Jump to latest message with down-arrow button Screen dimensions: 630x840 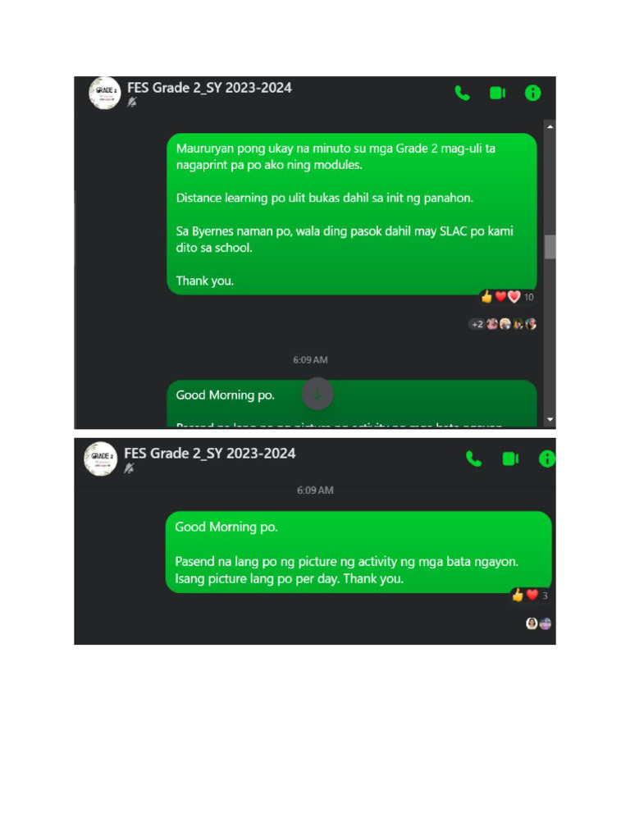coord(317,394)
